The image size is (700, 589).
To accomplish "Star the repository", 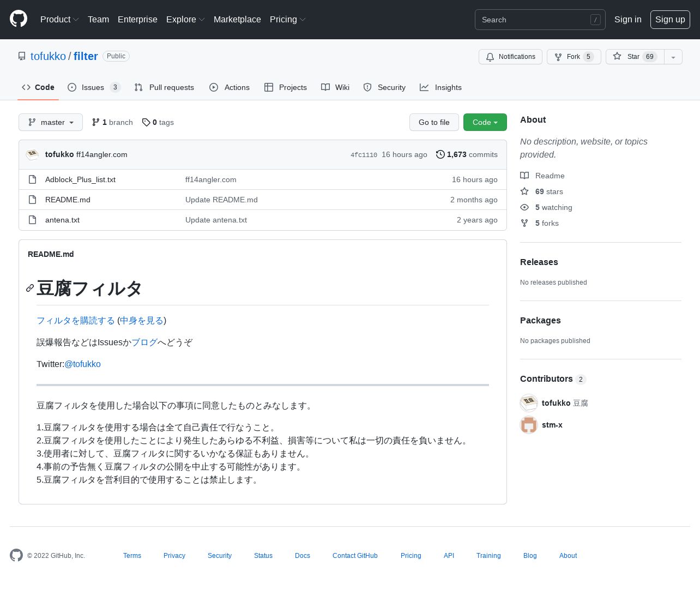I will tap(635, 57).
